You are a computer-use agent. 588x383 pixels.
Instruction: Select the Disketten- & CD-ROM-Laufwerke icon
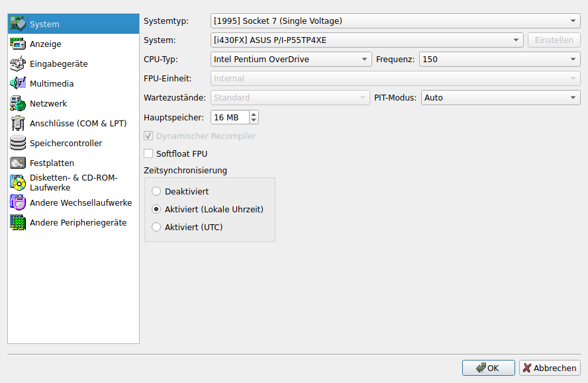pyautogui.click(x=18, y=183)
